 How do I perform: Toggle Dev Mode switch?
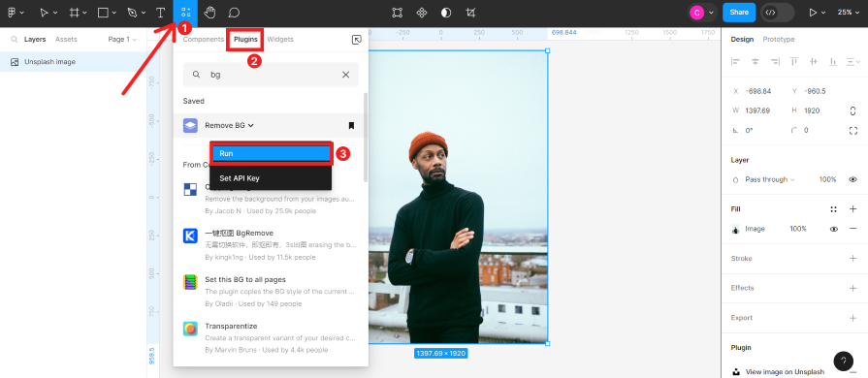pyautogui.click(x=777, y=13)
